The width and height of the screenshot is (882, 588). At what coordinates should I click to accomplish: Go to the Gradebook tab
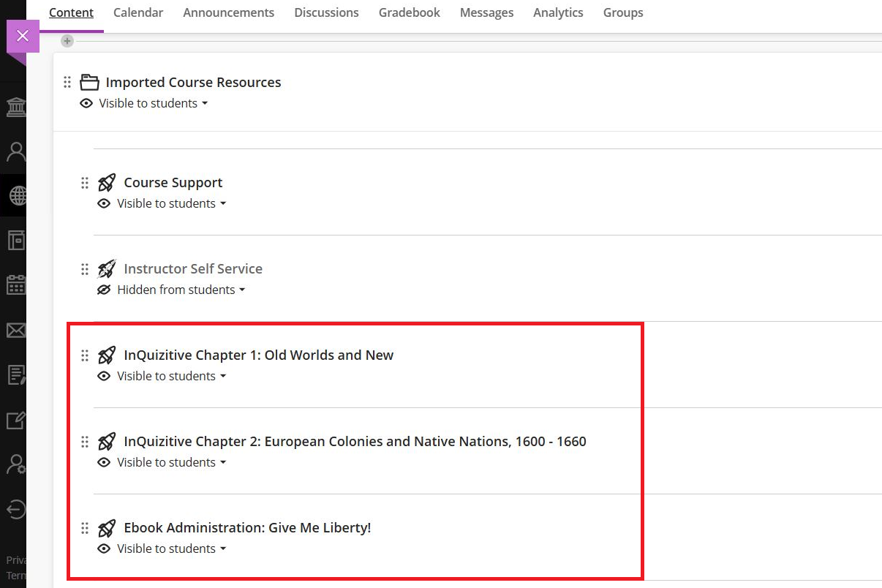410,12
